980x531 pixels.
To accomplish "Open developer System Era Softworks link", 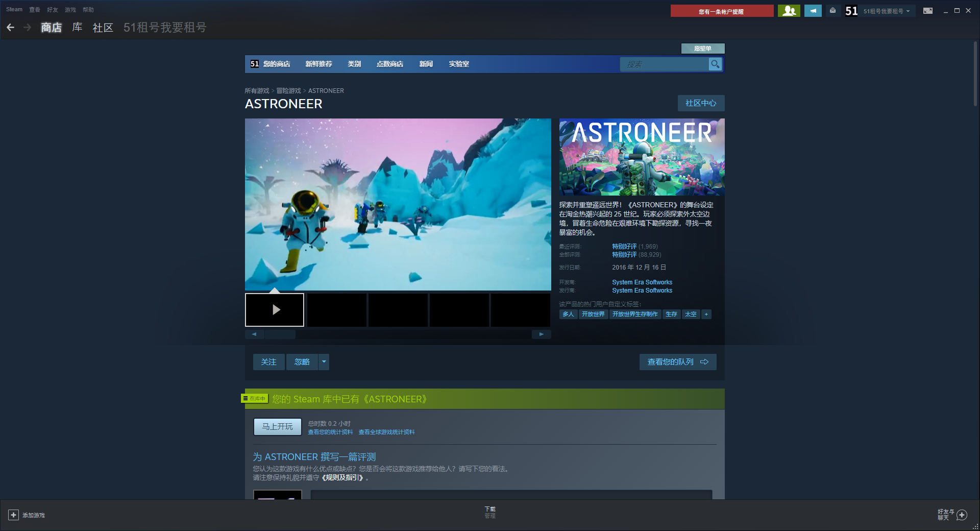I will click(x=642, y=282).
